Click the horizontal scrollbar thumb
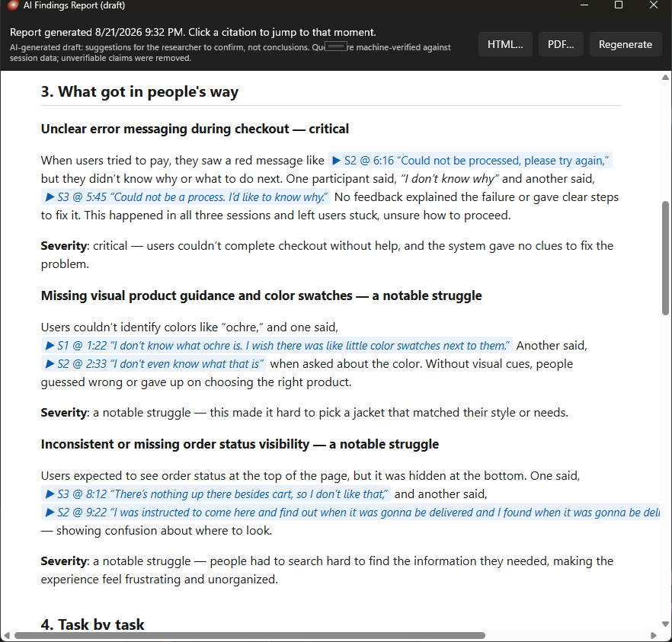Image resolution: width=672 pixels, height=642 pixels. 249,636
